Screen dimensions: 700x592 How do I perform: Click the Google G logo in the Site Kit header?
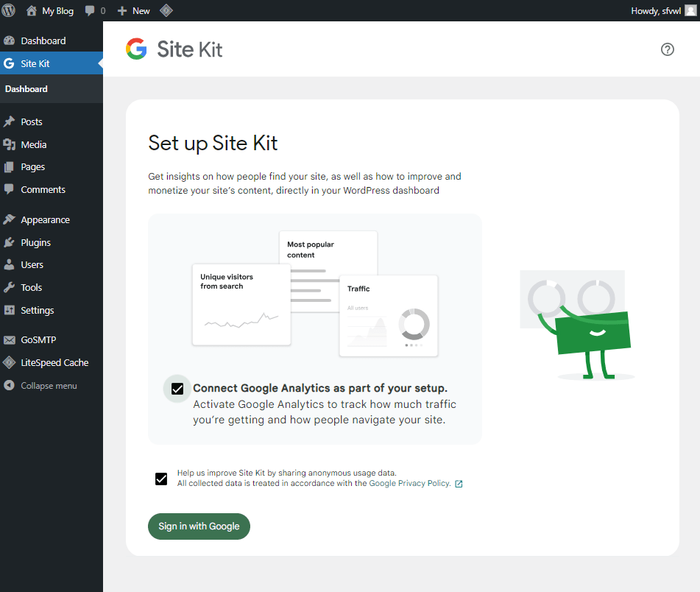136,49
